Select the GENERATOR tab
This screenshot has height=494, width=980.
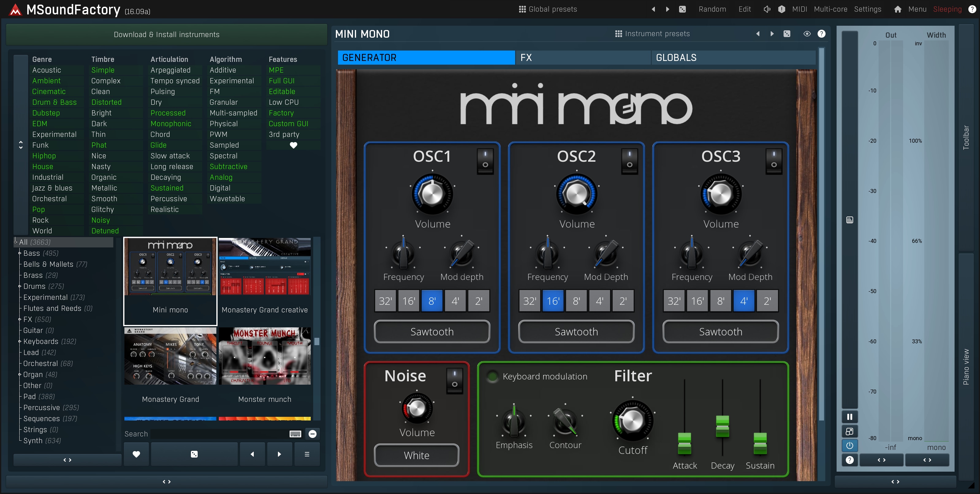[426, 58]
